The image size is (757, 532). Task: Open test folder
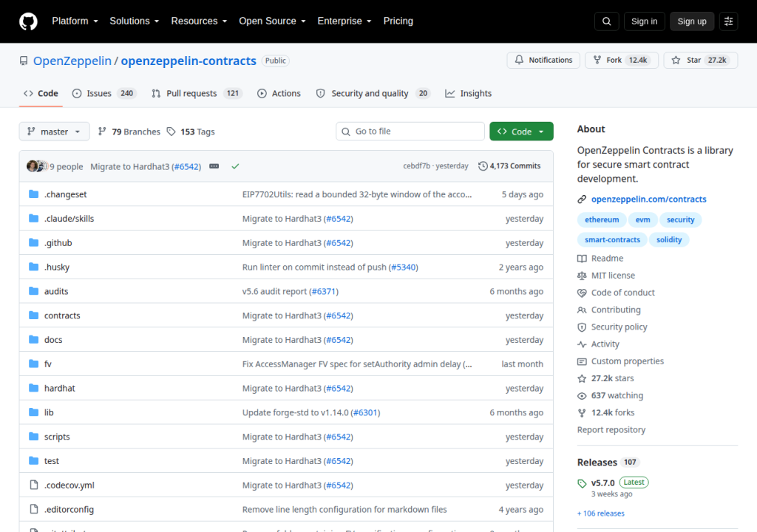pos(52,460)
